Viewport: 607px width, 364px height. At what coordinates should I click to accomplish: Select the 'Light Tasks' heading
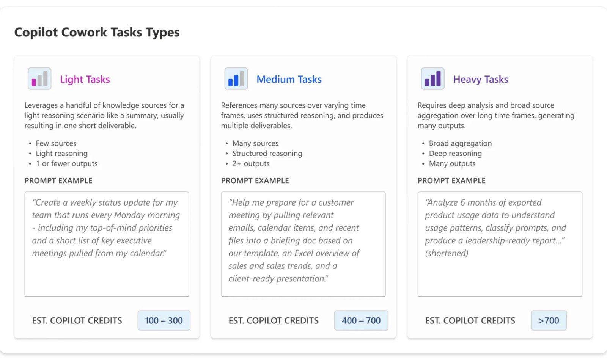click(85, 79)
